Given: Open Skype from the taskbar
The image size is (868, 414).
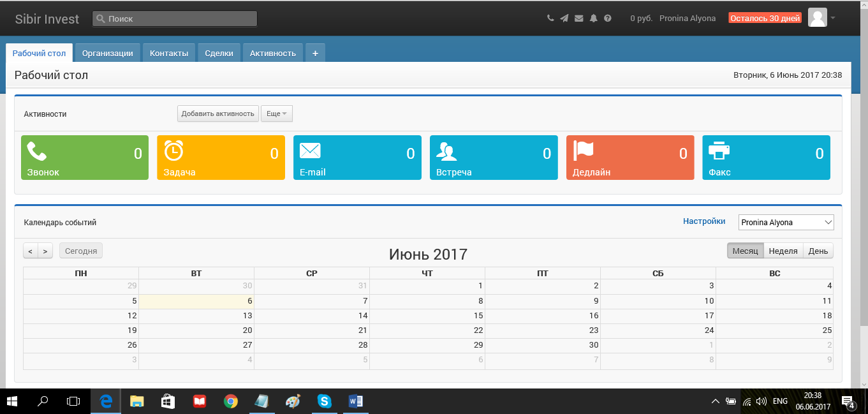Looking at the screenshot, I should (325, 401).
